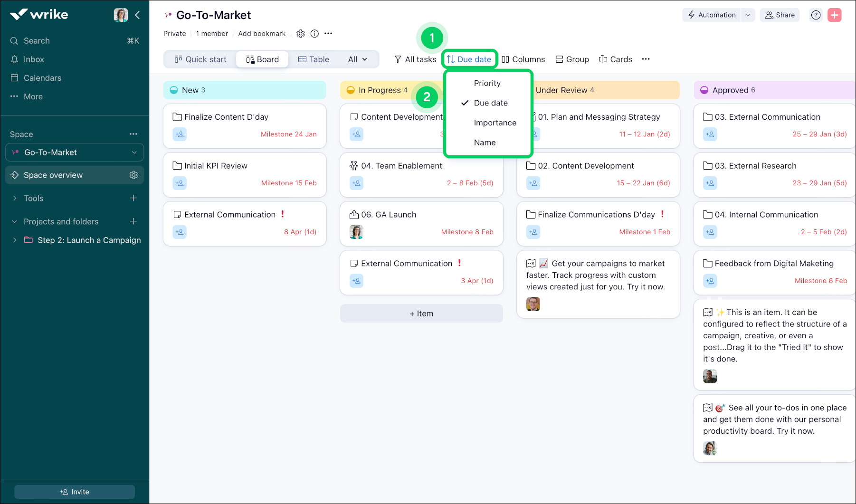The width and height of the screenshot is (856, 504).
Task: Collapse the Go-To-Market space dropdown
Action: coord(133,152)
